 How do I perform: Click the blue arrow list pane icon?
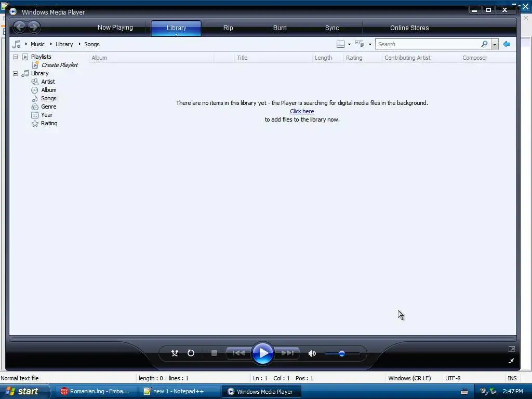[507, 44]
